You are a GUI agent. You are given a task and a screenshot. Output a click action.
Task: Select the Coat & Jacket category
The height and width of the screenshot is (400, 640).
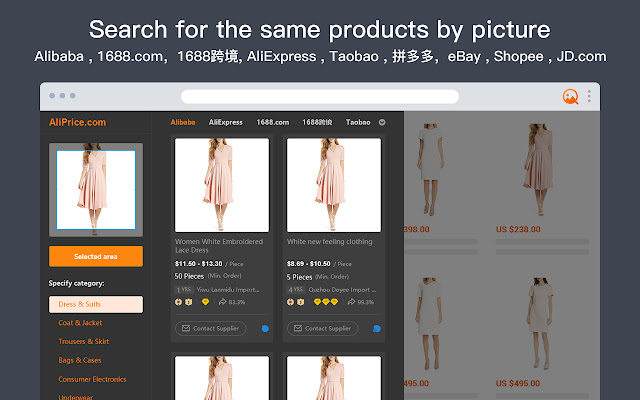(80, 323)
